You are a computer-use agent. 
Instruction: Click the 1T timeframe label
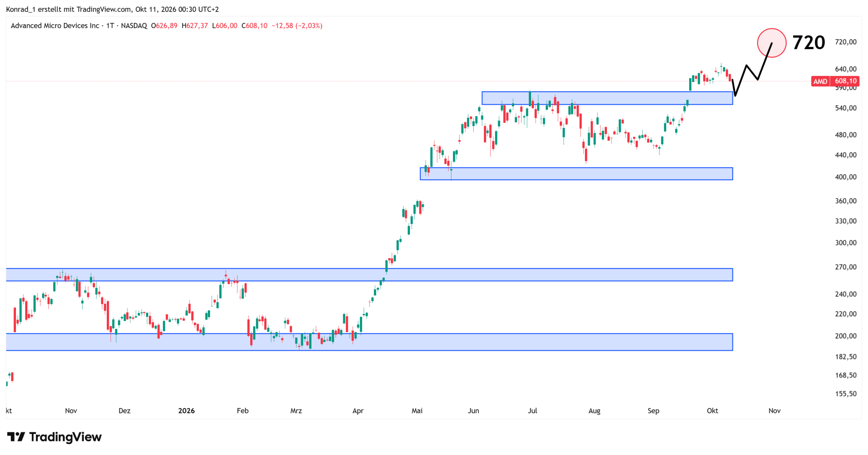click(110, 26)
